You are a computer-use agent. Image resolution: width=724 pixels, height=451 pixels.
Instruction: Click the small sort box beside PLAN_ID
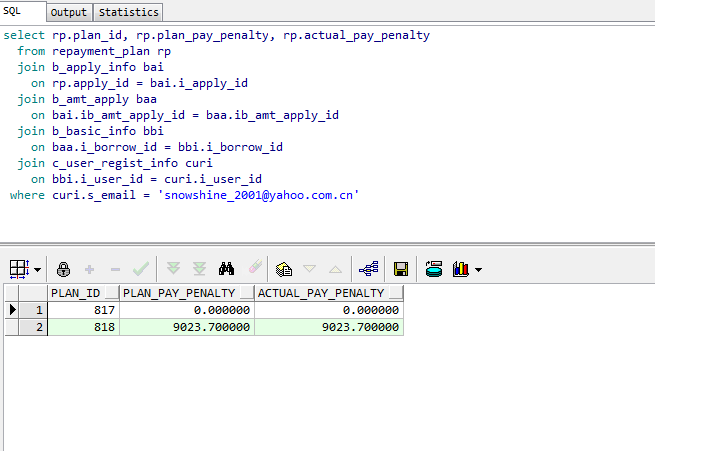112,293
